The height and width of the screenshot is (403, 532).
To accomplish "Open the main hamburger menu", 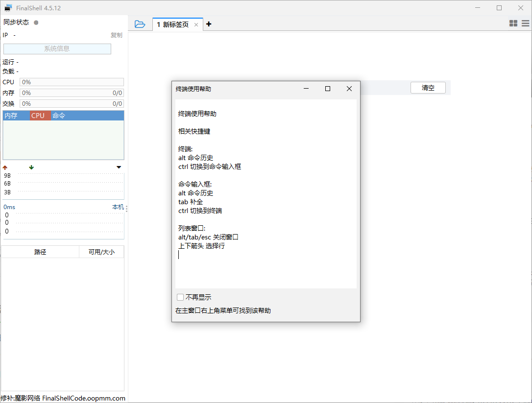I will point(525,23).
